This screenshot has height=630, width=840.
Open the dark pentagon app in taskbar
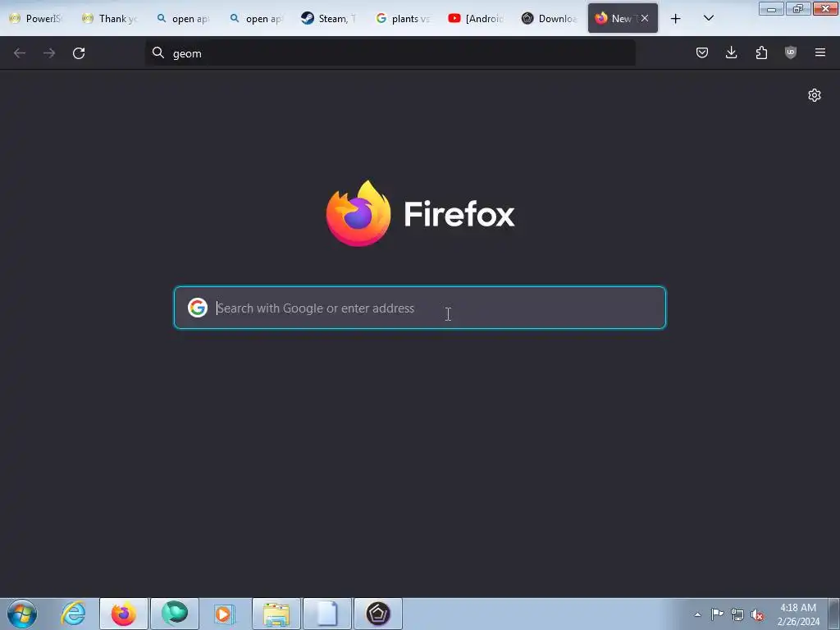coord(378,614)
